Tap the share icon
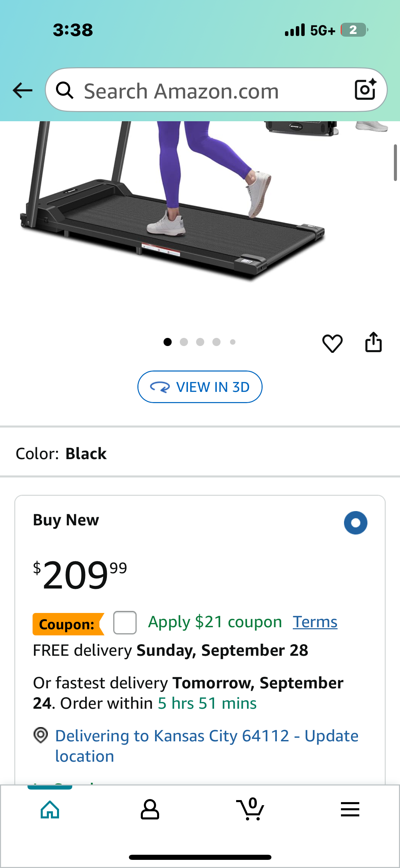Viewport: 400px width, 868px height. (373, 342)
